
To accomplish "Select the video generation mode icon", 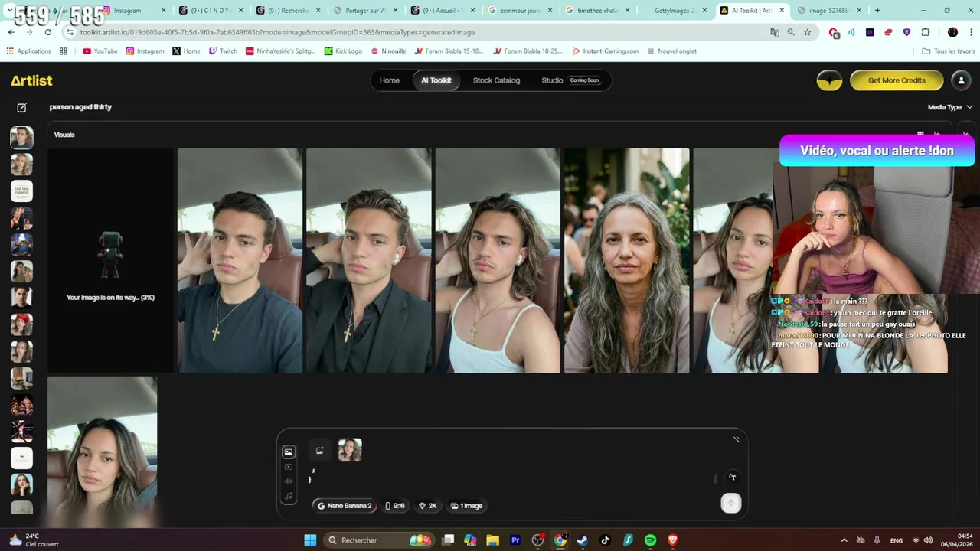I will (x=289, y=467).
